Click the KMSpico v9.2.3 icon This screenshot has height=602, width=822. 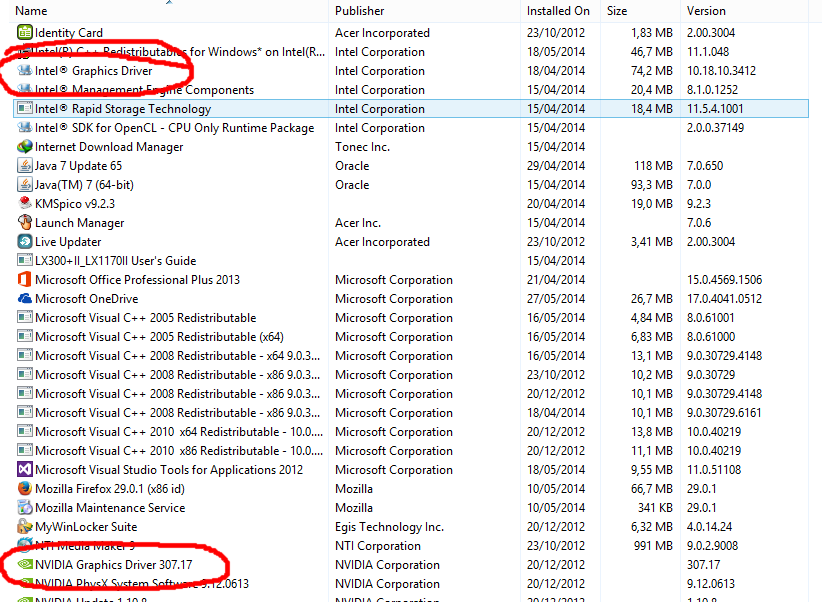[24, 203]
